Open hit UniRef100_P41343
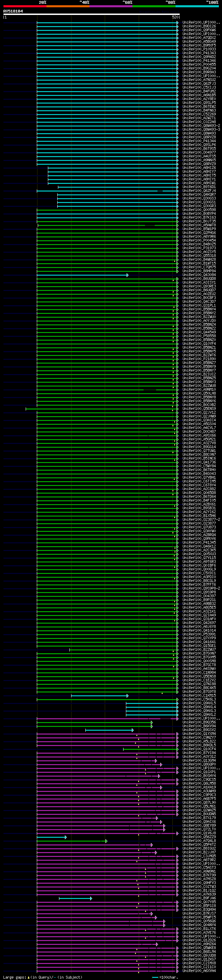222x980 pixels. [199, 53]
